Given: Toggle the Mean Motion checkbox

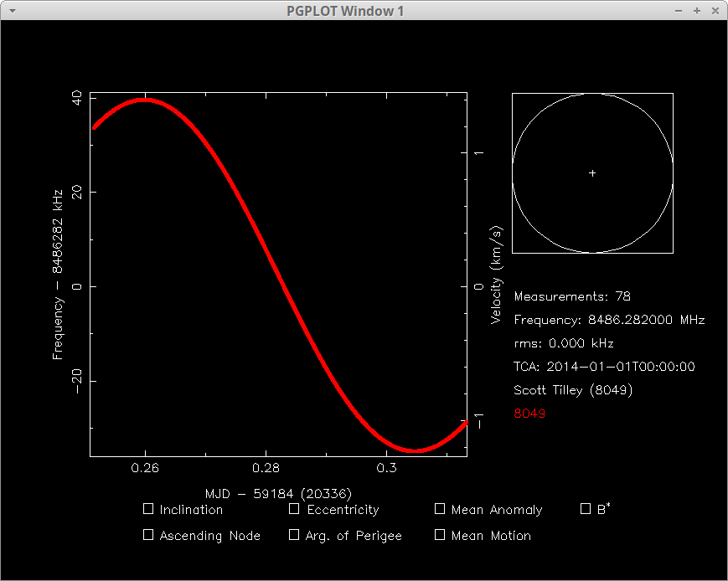Looking at the screenshot, I should 440,534.
